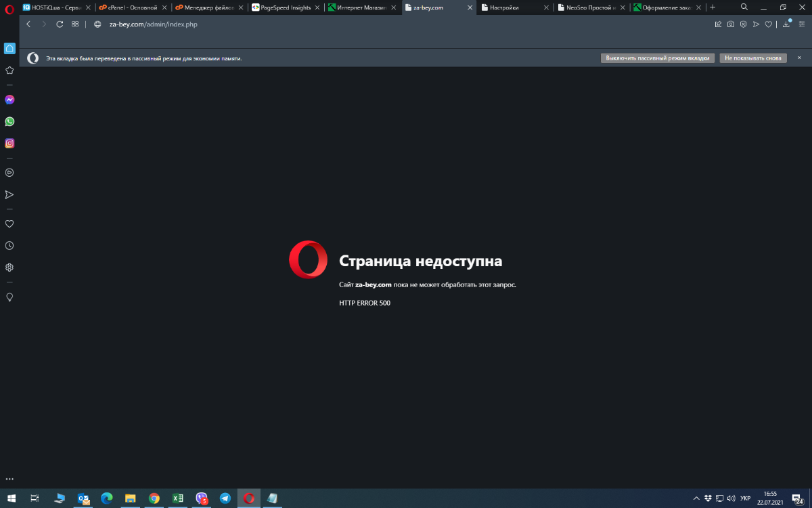Open the send-to-flow arrow icon in address bar
812x508 pixels.
(756, 24)
